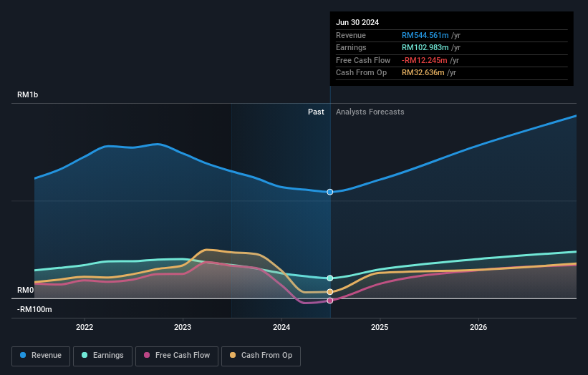Click the RM1b y-axis label
The image size is (588, 375).
click(27, 94)
